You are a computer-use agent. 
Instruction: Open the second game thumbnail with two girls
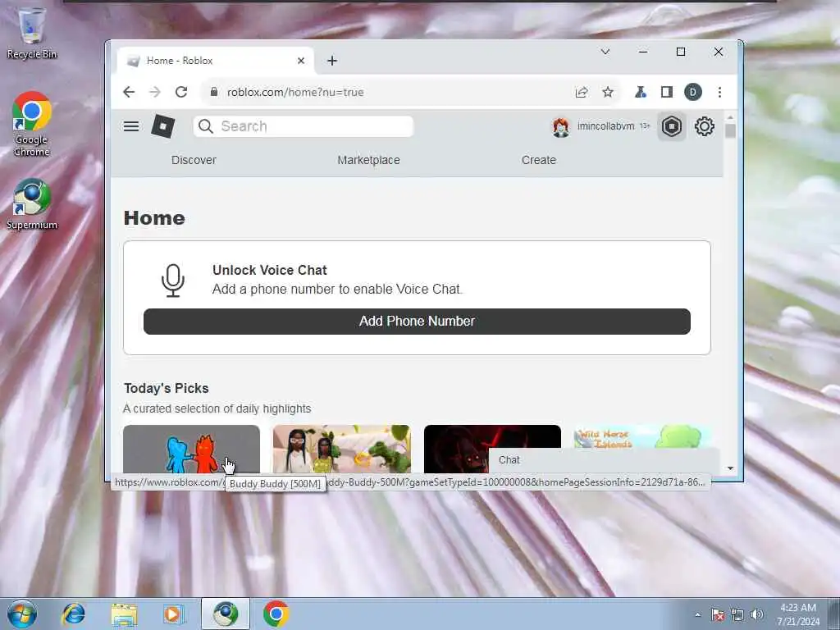(x=342, y=449)
